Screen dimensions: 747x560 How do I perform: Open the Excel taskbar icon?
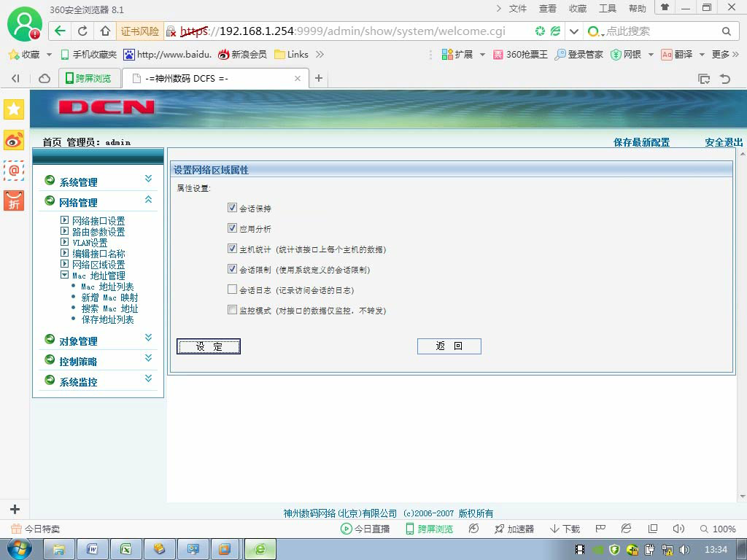[x=125, y=550]
